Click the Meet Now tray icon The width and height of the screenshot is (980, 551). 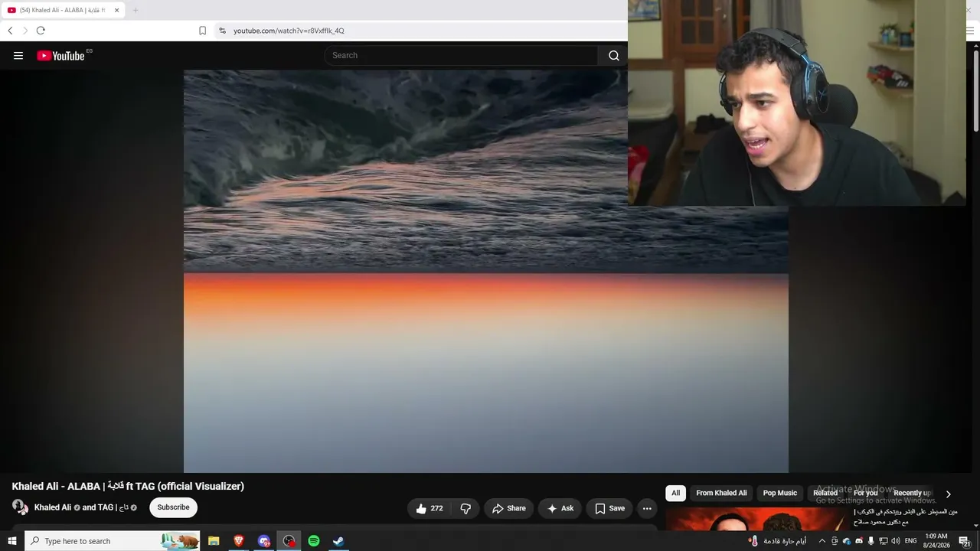pyautogui.click(x=835, y=541)
